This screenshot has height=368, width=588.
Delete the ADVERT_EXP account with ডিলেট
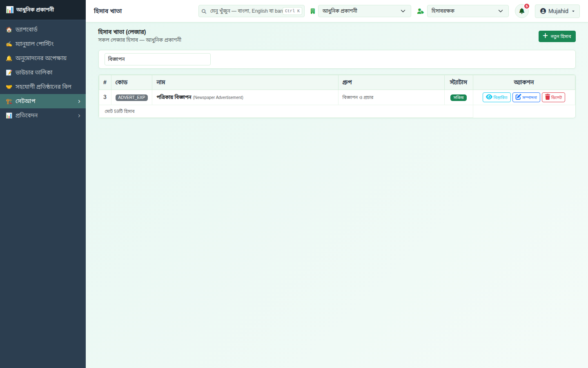click(x=553, y=97)
